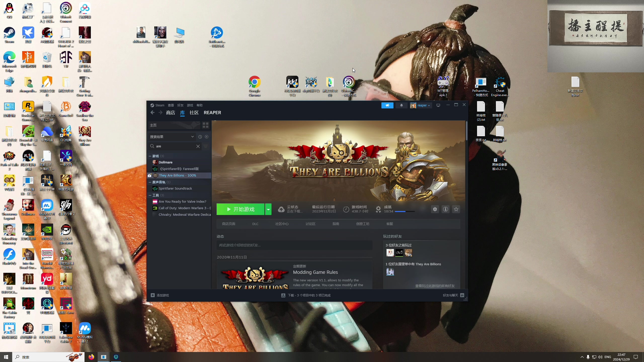Click the add game plus icon
This screenshot has height=362, width=644.
(x=153, y=295)
